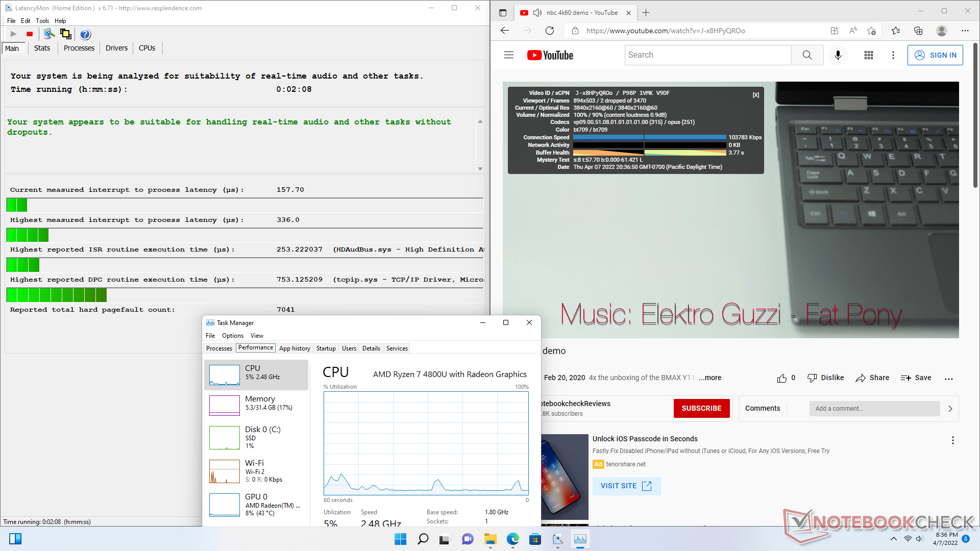Select GPU 0 performance item
980x551 pixels.
(257, 505)
